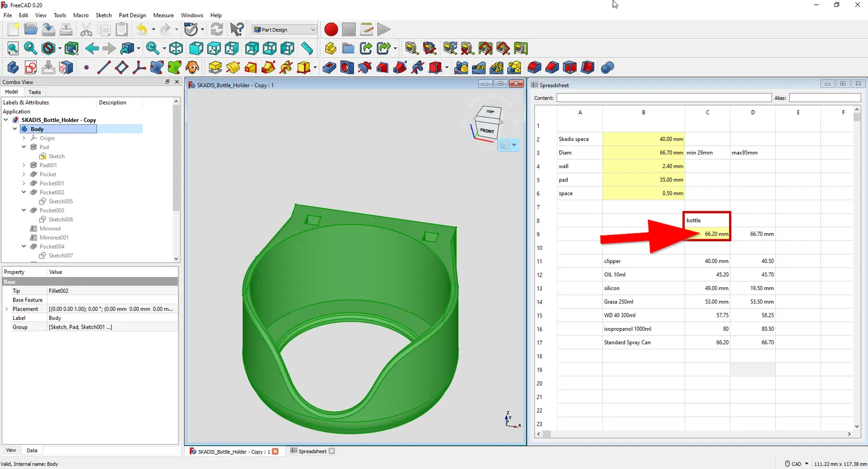Create a datum point
Viewport: 868px width, 469px height.
[x=86, y=67]
